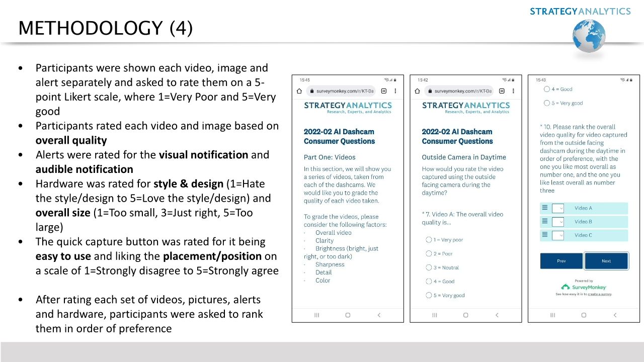Click the padlock icon beside surveymonkey.com URL
This screenshot has width=644, height=362.
pos(312,91)
